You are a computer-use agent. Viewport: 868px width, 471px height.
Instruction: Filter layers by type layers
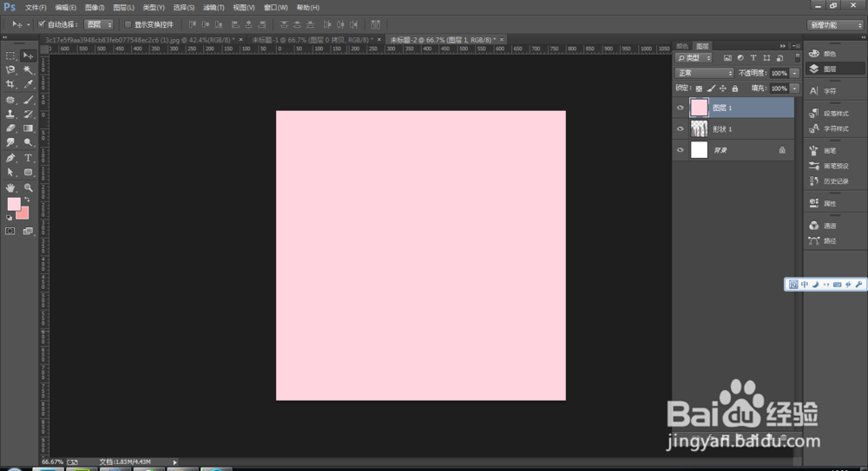(x=753, y=57)
